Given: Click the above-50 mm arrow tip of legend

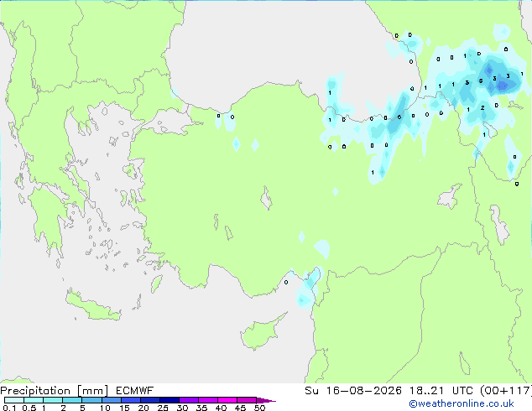Looking at the screenshot, I should [266, 400].
